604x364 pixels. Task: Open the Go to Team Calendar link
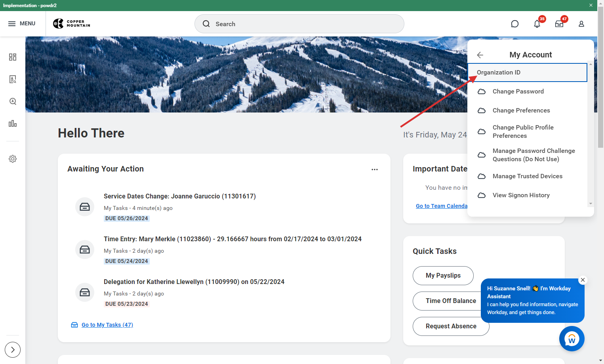tap(442, 206)
